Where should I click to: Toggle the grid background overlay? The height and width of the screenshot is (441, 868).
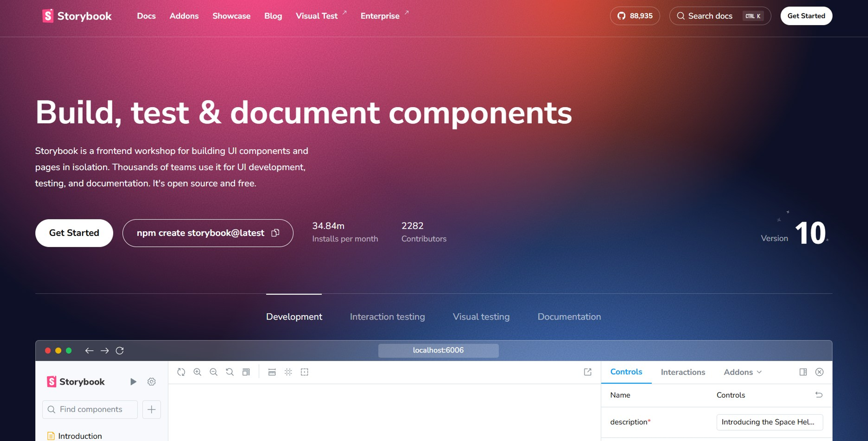pos(288,372)
